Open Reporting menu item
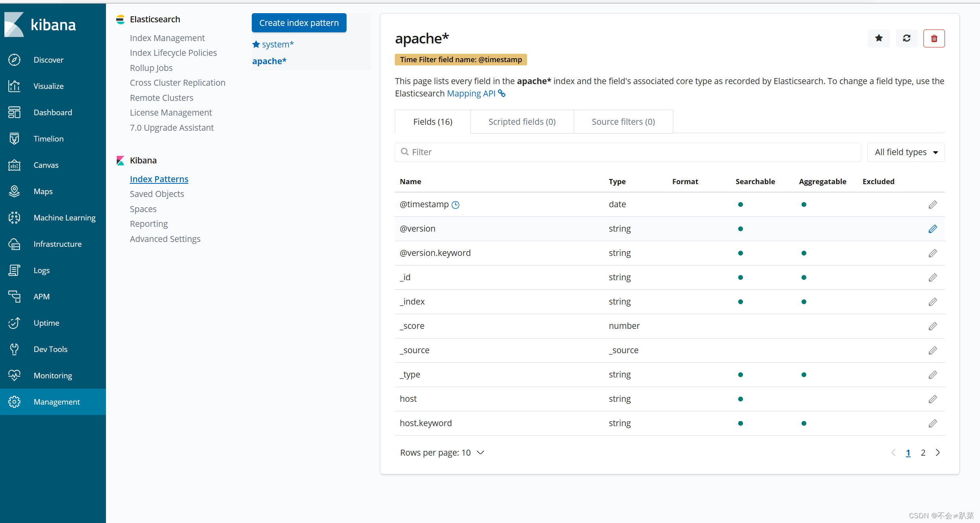The image size is (980, 523). pos(149,224)
